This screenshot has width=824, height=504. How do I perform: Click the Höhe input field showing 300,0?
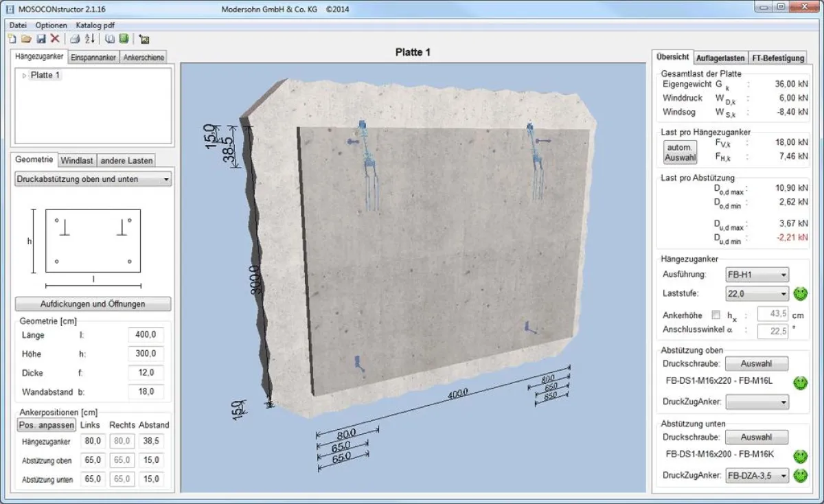tap(146, 354)
